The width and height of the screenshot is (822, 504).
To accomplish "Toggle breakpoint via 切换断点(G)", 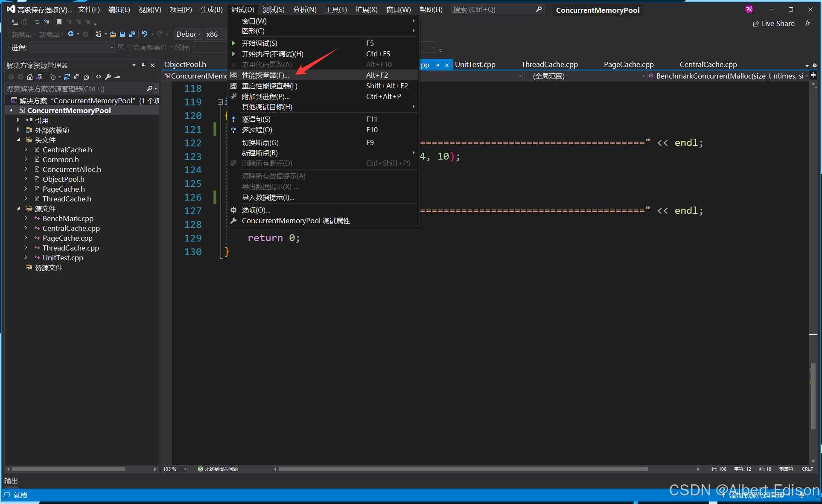I will pyautogui.click(x=260, y=143).
